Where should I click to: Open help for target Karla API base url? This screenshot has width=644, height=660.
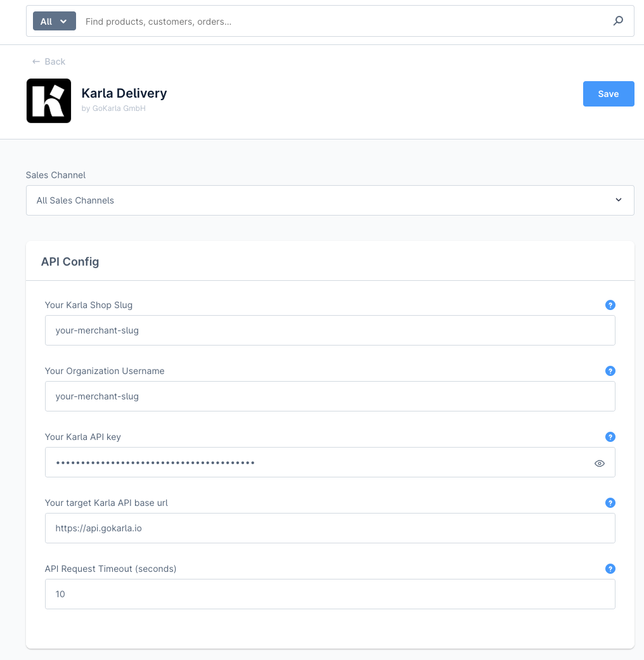pyautogui.click(x=610, y=503)
